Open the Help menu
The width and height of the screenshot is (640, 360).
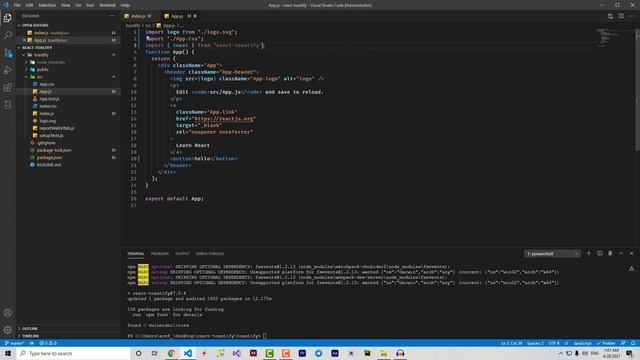(125, 5)
